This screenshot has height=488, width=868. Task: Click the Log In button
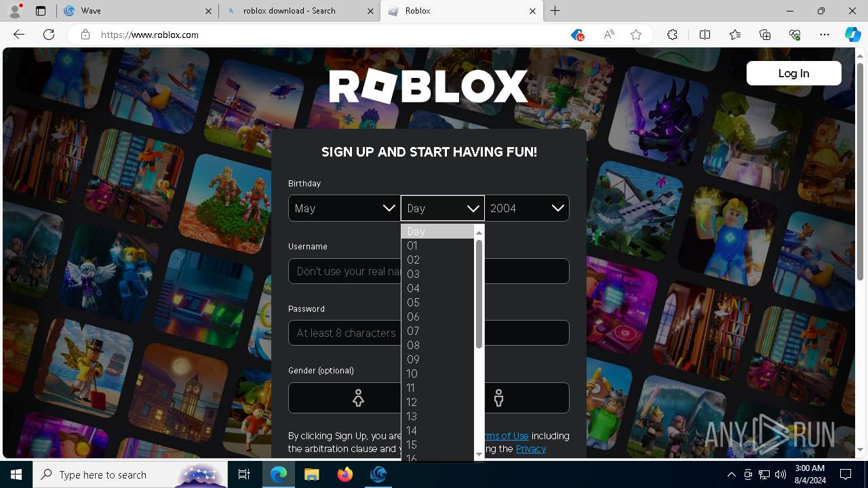point(793,73)
